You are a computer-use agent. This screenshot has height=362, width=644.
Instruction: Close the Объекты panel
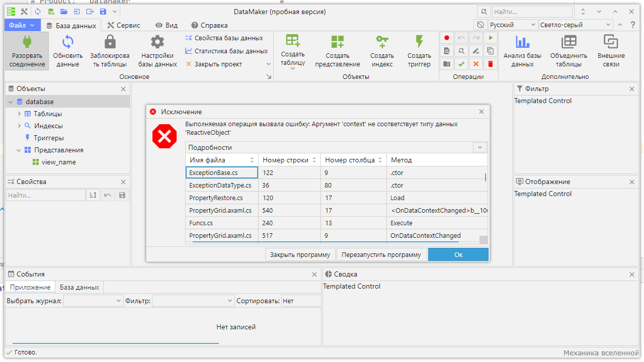[123, 89]
